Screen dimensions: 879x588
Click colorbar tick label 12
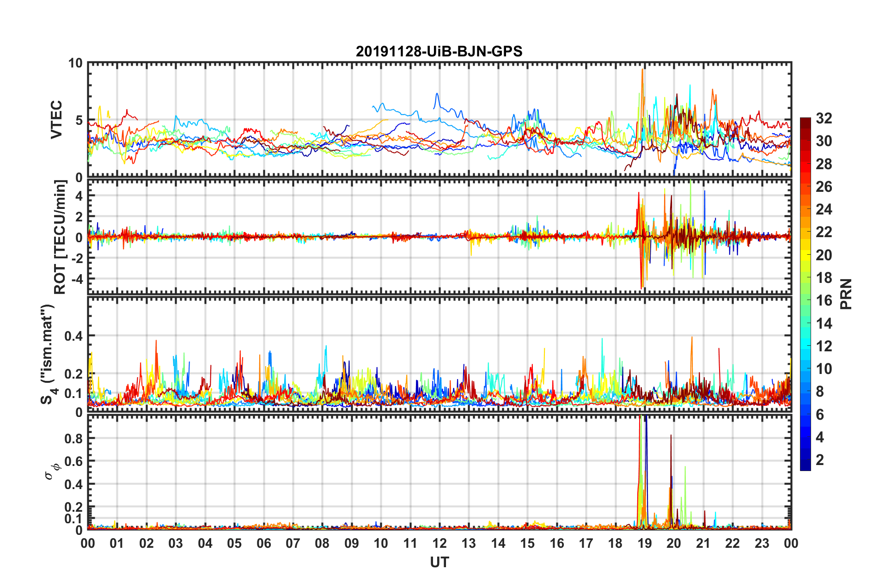click(824, 346)
